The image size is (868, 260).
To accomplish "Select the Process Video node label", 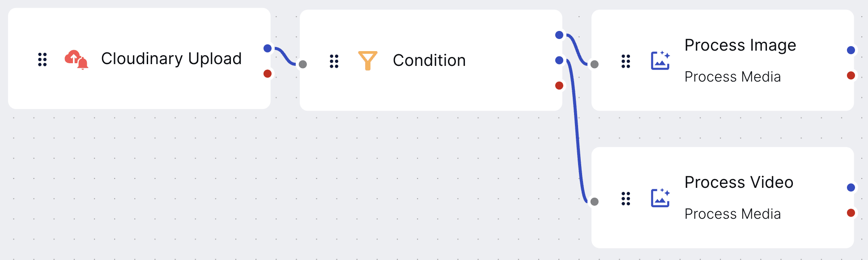I will [739, 182].
